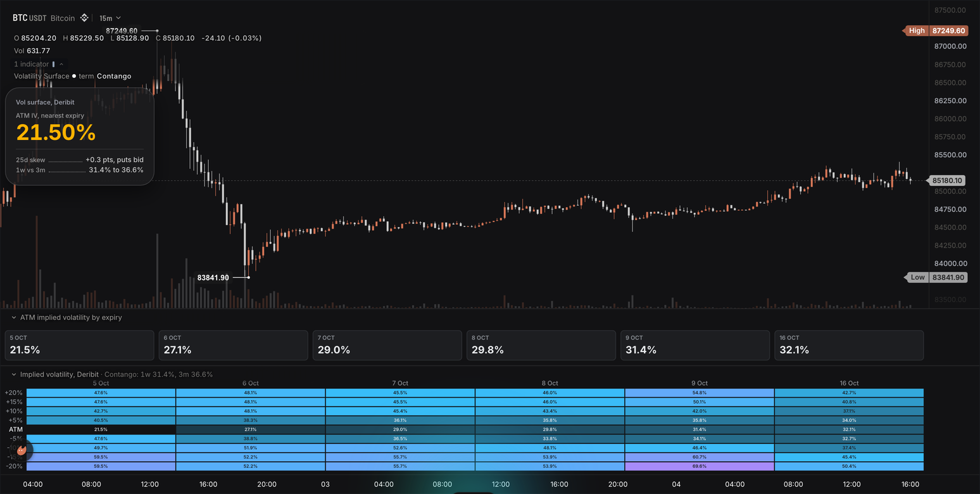980x494 pixels.
Task: Select the 9 OCT 31.4% expiry card
Action: pos(695,345)
